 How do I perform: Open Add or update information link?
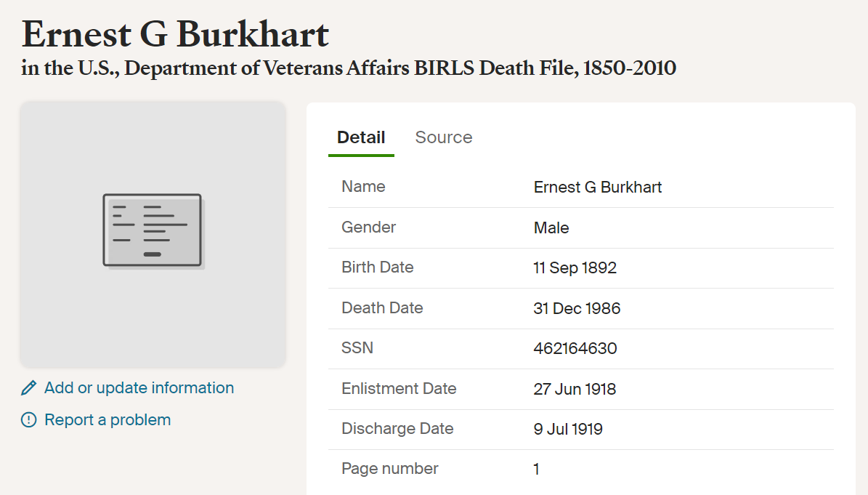[x=139, y=387]
